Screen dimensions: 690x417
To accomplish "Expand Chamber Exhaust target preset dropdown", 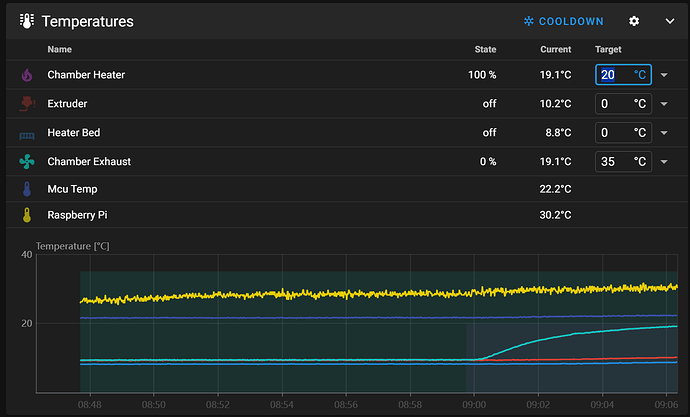I will tap(665, 162).
